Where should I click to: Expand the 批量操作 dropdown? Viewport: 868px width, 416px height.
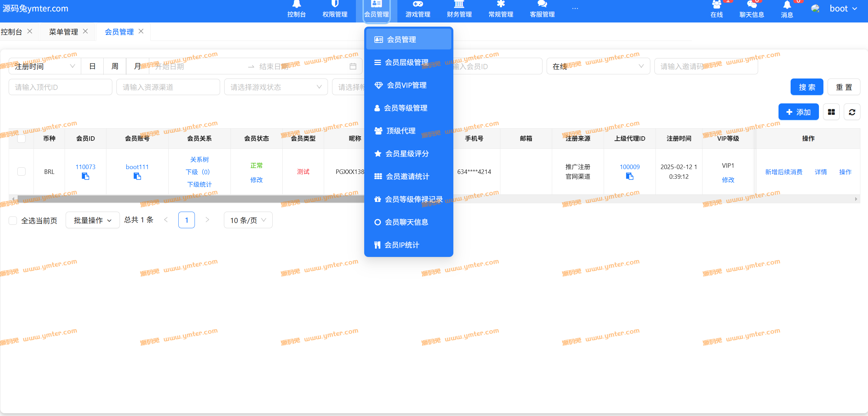[x=93, y=220]
